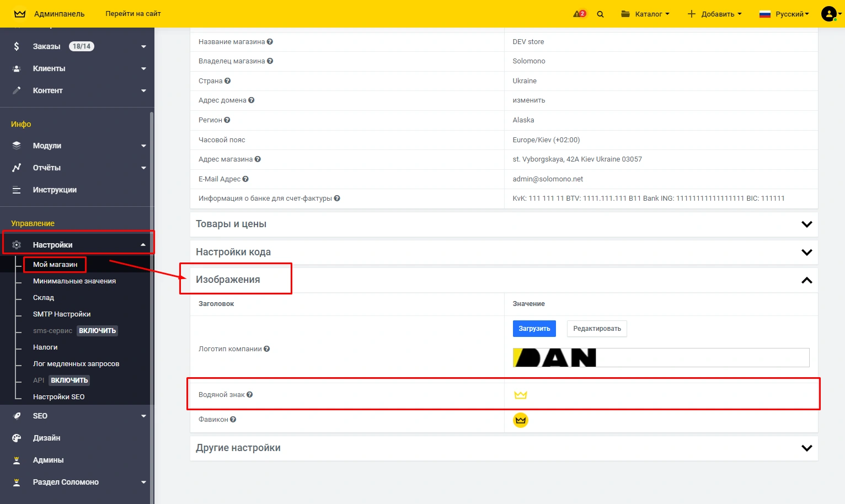Screen dimensions: 845x504
Task: Click the favicon crown image
Action: (521, 420)
